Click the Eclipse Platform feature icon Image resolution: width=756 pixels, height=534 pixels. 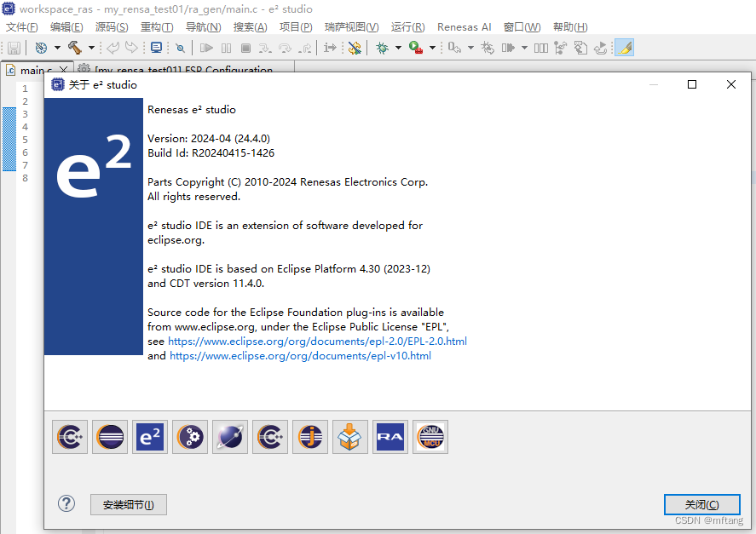tap(109, 436)
